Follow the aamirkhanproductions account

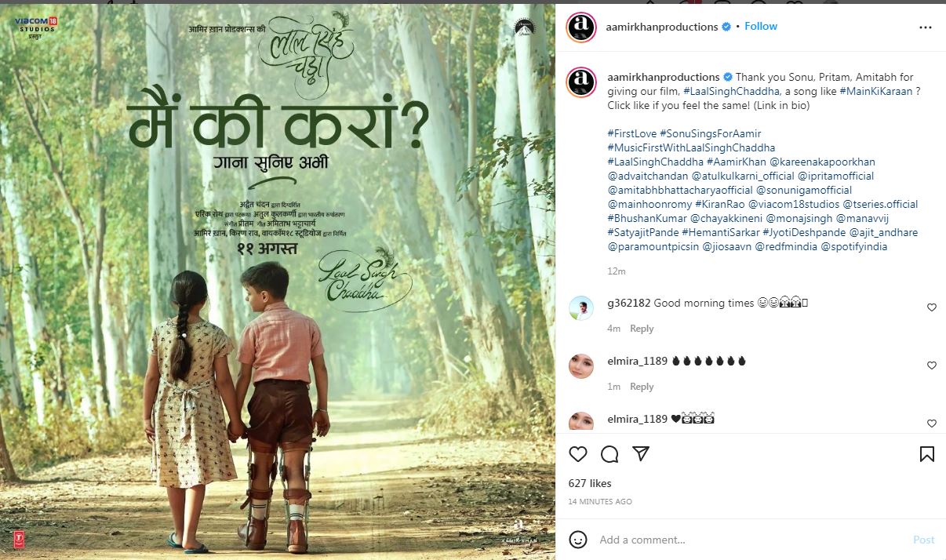point(761,27)
